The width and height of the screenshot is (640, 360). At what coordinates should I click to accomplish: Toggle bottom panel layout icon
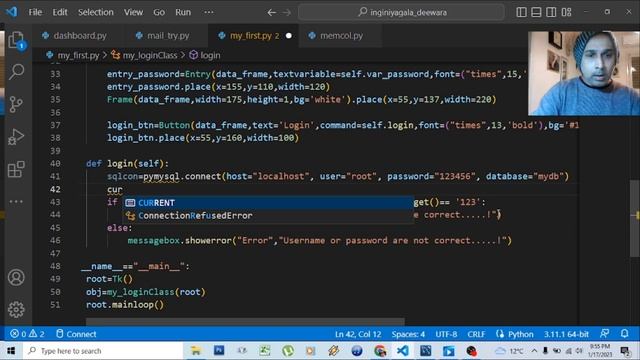tap(536, 12)
